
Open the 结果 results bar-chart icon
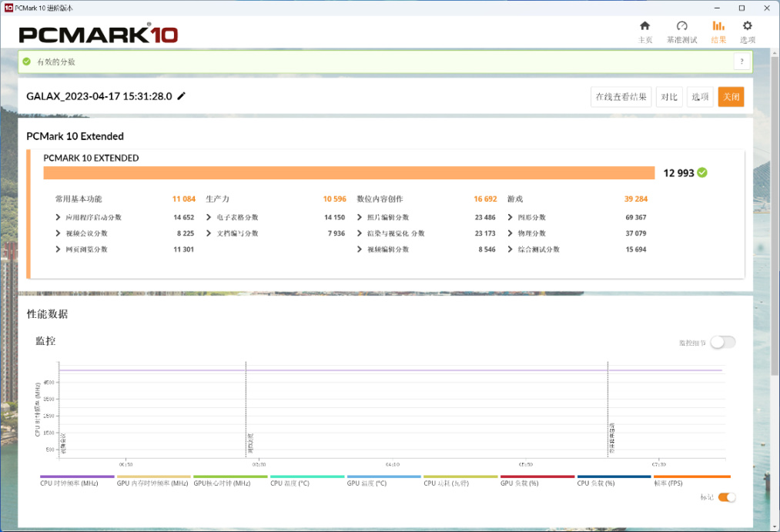[x=718, y=26]
